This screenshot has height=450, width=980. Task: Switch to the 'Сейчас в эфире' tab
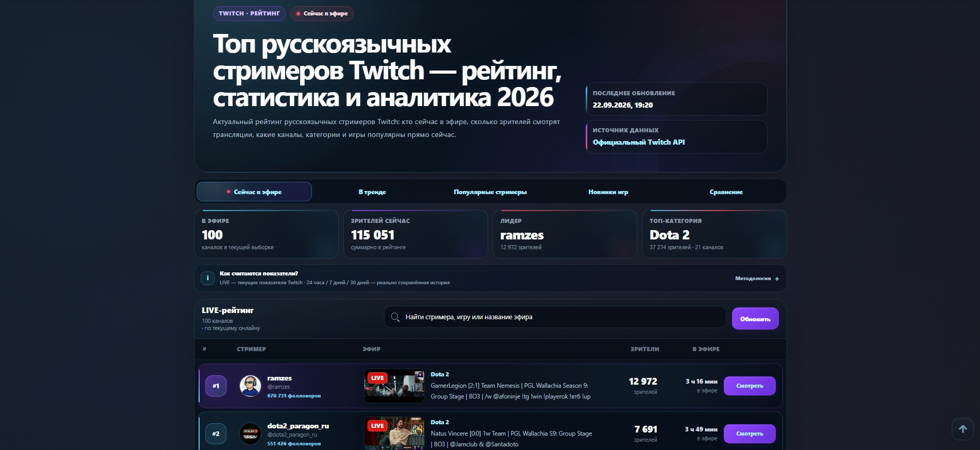point(254,192)
